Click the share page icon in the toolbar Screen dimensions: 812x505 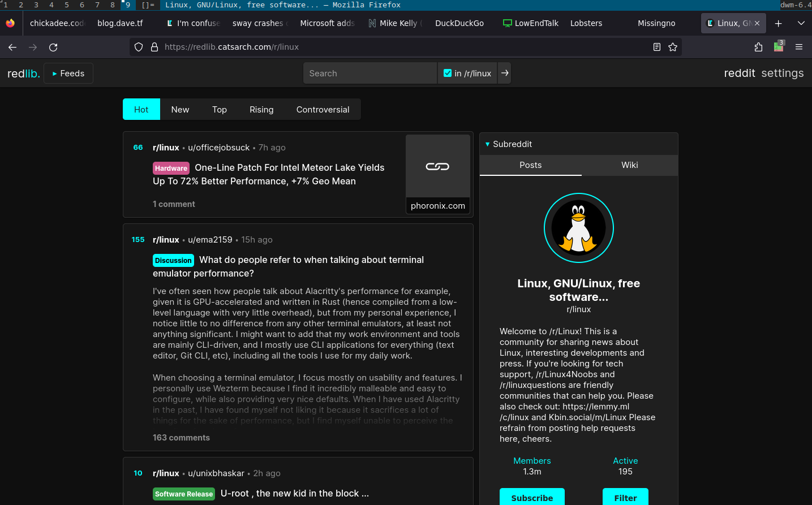[x=758, y=47]
